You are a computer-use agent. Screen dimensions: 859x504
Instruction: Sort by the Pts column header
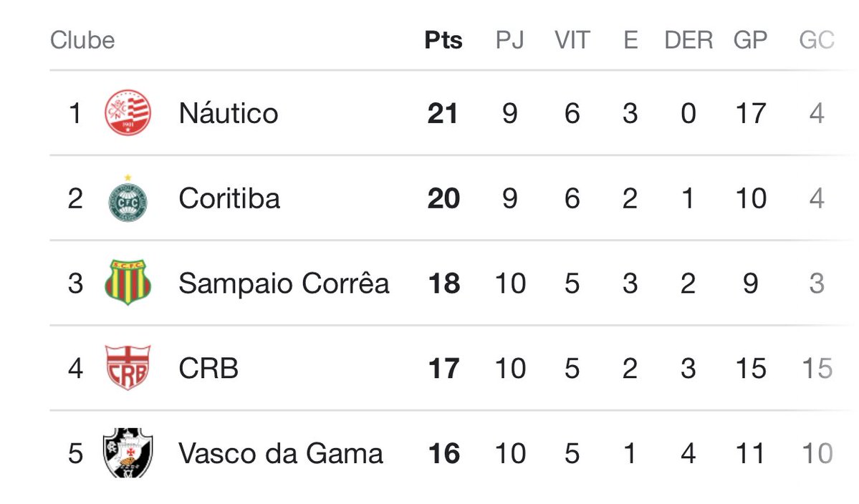click(x=443, y=40)
